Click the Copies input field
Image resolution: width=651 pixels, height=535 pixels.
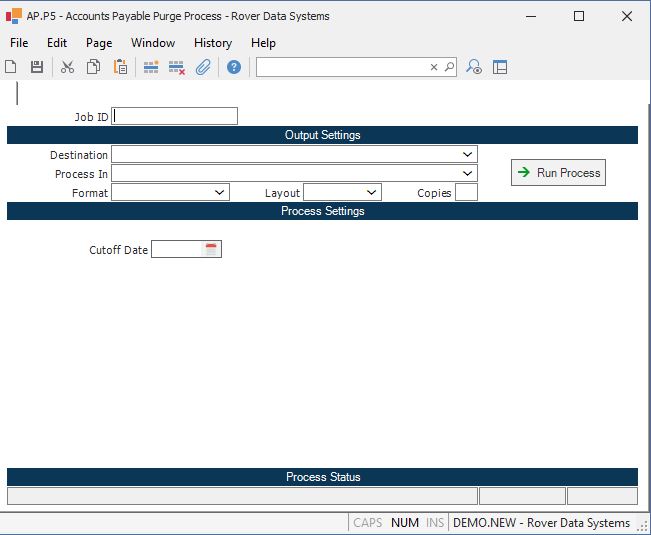(x=466, y=192)
